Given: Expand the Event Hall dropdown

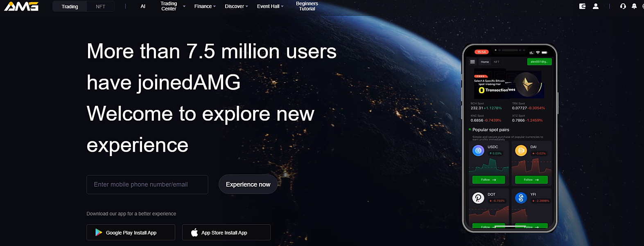Looking at the screenshot, I should (x=270, y=6).
